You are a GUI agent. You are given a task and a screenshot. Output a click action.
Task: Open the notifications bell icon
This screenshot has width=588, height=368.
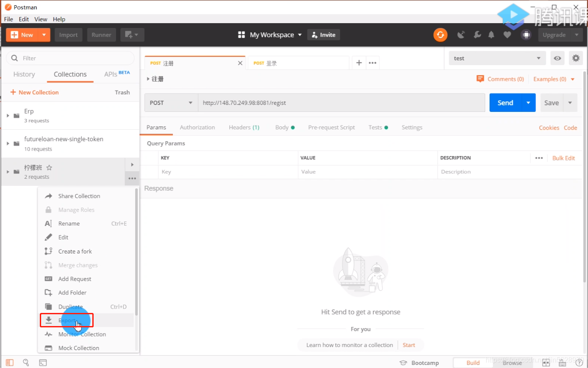pos(491,35)
